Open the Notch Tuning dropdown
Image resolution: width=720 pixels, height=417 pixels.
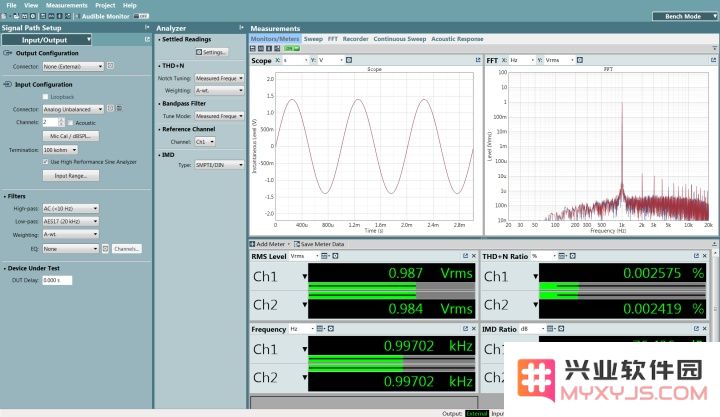click(x=219, y=78)
